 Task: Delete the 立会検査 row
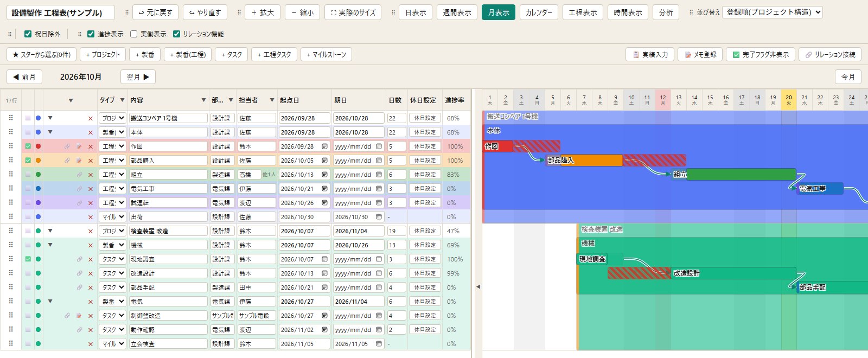[x=91, y=344]
